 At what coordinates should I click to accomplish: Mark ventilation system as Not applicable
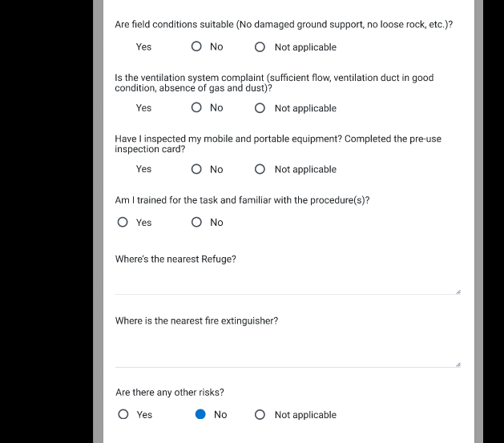pyautogui.click(x=260, y=108)
